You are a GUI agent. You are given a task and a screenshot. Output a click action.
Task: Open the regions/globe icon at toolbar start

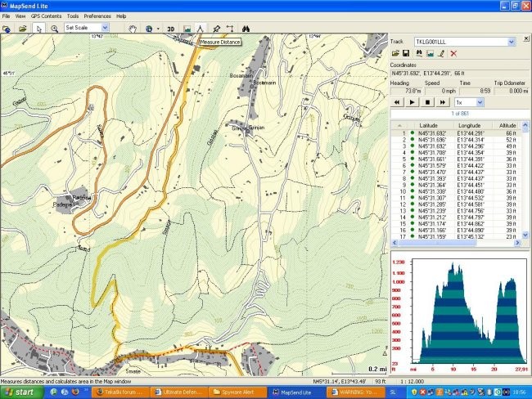click(7, 29)
